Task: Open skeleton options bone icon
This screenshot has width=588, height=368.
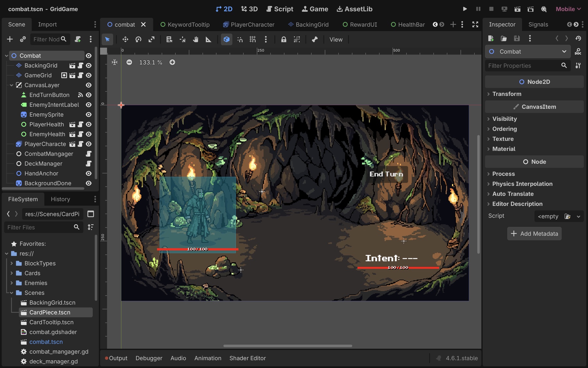Action: point(315,40)
